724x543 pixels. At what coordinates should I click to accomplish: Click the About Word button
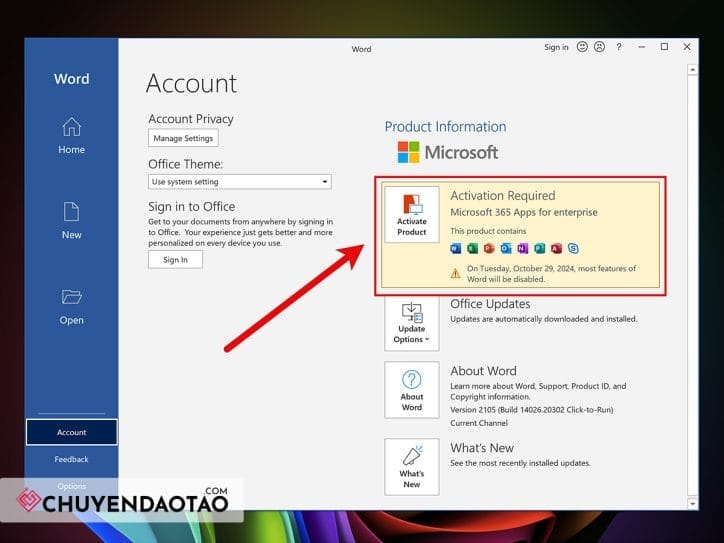pos(411,390)
